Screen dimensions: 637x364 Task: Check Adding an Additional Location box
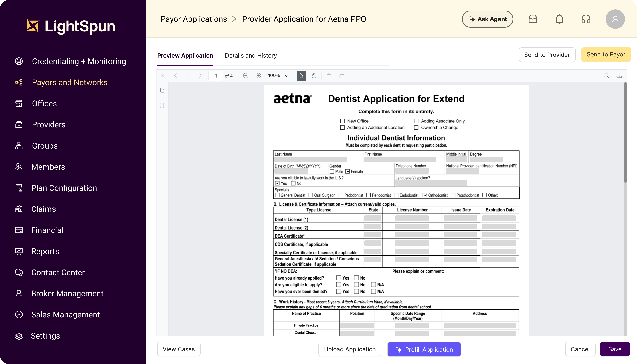point(342,128)
